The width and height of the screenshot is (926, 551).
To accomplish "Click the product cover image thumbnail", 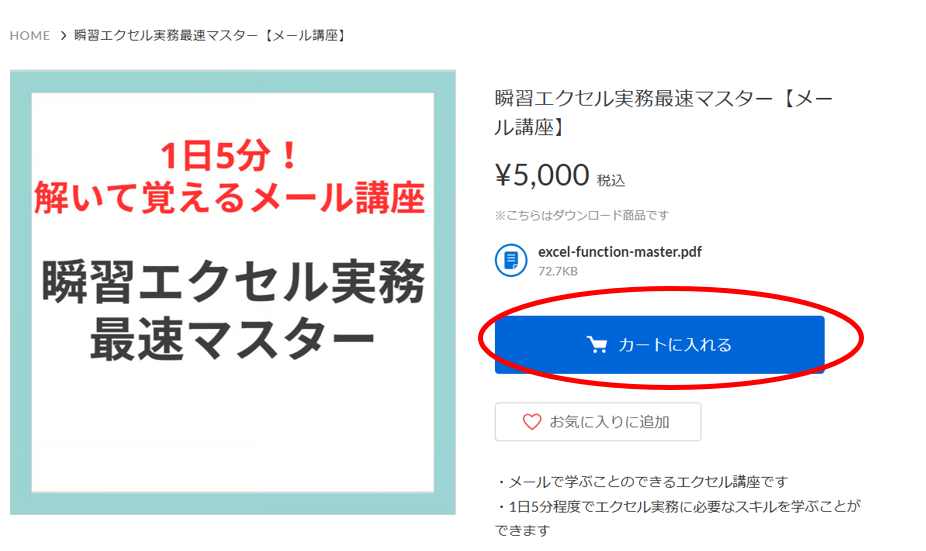I will tap(233, 292).
